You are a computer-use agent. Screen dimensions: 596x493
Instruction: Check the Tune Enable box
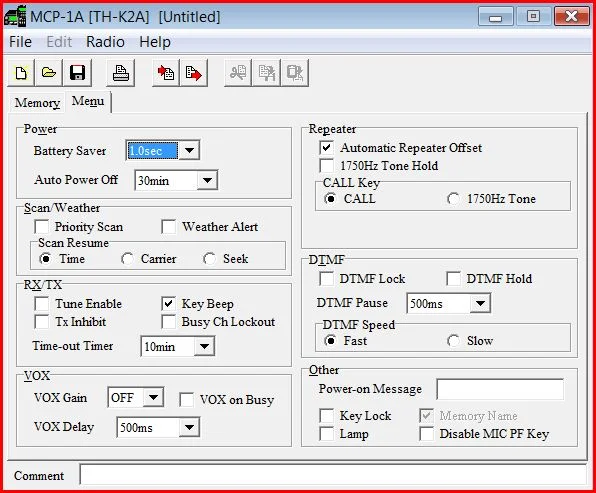tap(42, 304)
